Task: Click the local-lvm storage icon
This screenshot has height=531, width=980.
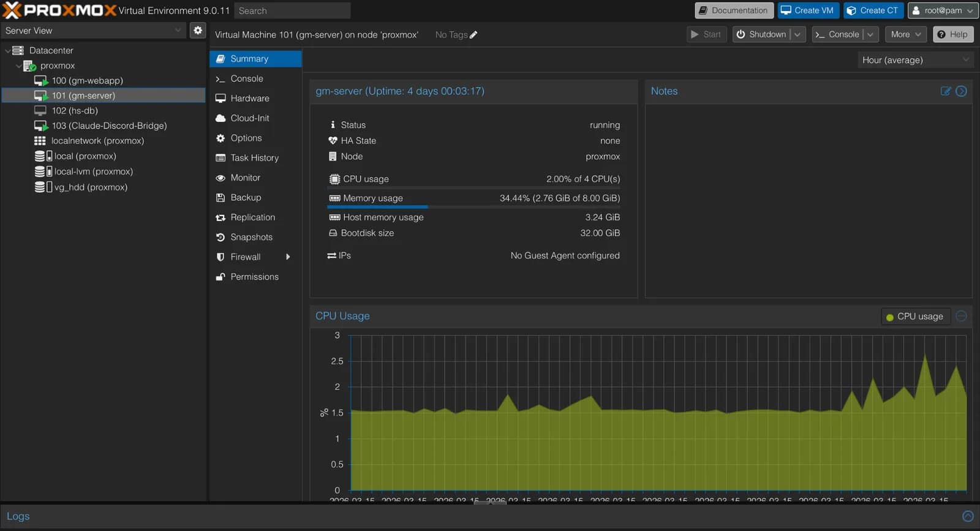Action: [x=43, y=171]
